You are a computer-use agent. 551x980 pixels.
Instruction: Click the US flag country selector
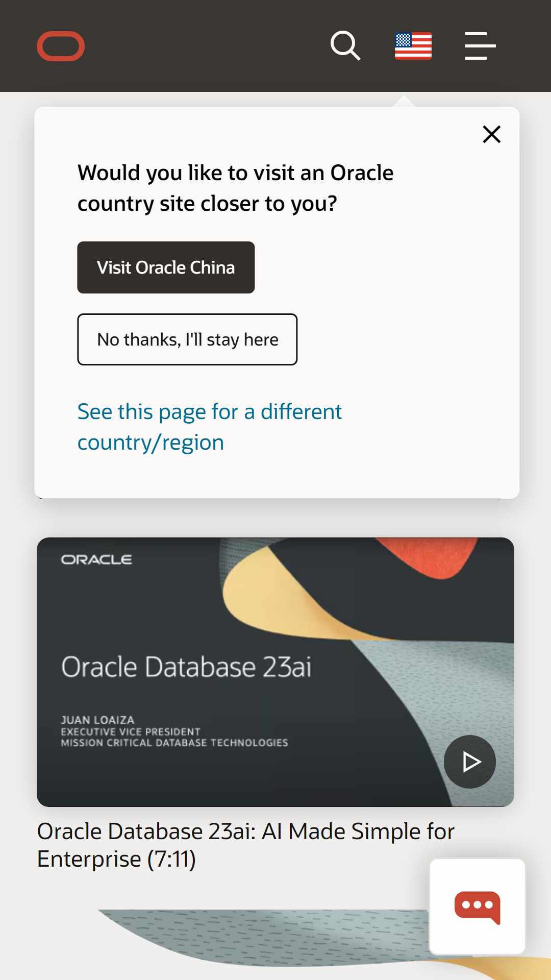point(413,46)
